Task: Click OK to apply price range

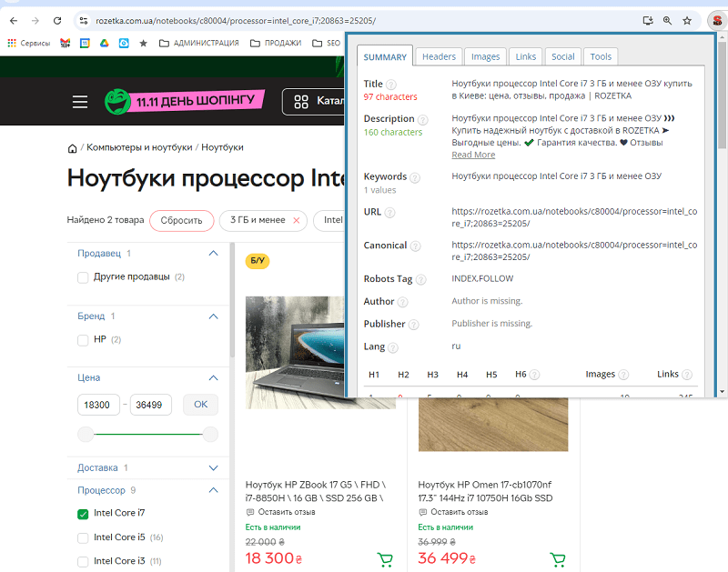Action: click(x=200, y=405)
